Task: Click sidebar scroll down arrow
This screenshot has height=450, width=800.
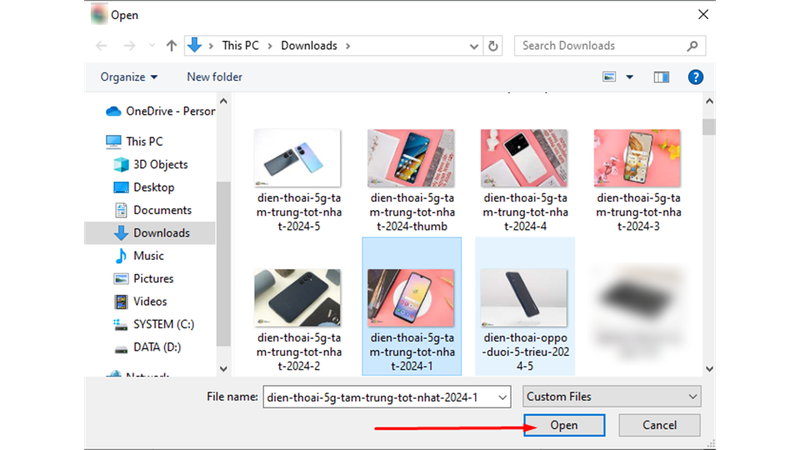Action: pos(223,368)
